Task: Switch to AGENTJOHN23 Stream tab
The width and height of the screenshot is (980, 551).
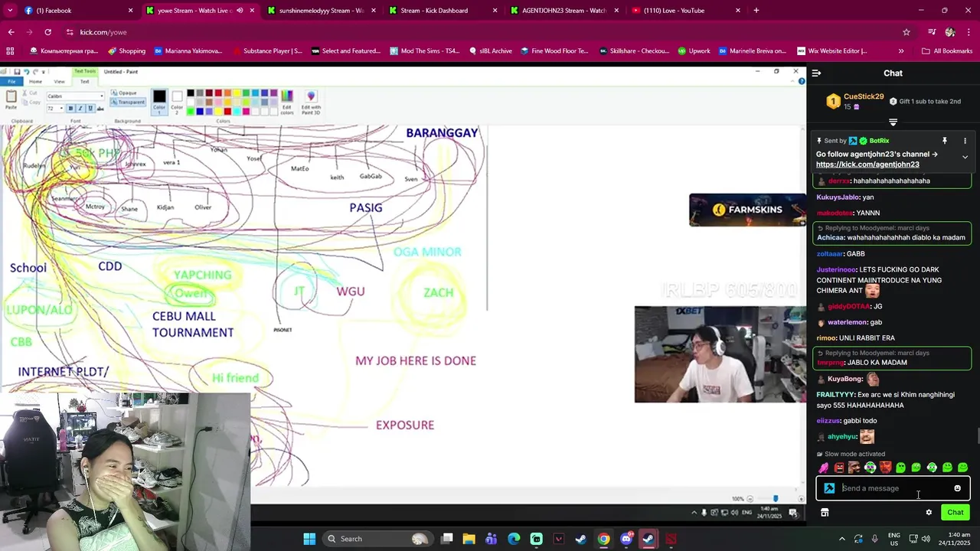Action: click(x=563, y=11)
